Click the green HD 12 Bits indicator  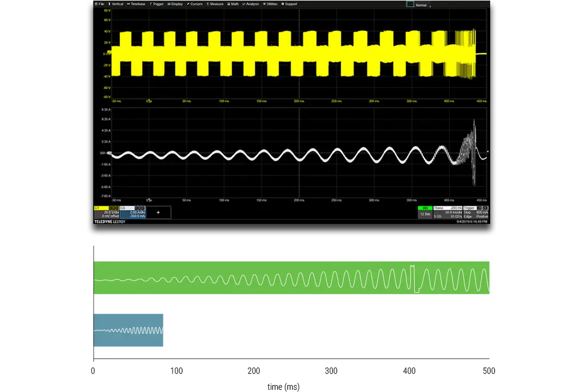tap(425, 212)
